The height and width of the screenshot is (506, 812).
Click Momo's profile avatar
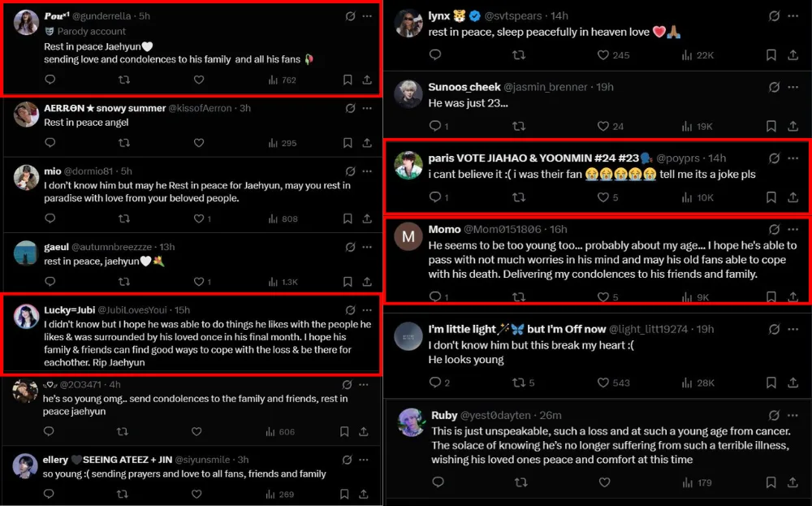coord(408,238)
